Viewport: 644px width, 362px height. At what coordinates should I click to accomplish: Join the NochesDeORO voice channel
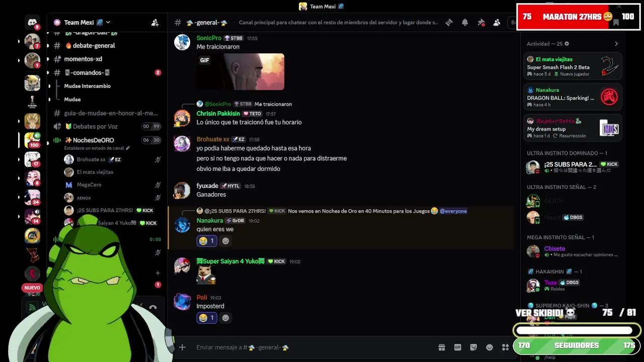[x=94, y=140]
